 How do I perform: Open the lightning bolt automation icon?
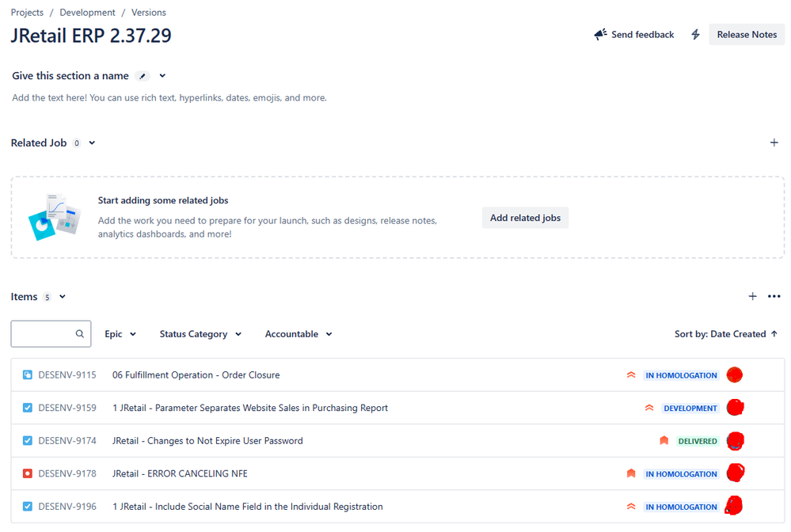coord(696,34)
